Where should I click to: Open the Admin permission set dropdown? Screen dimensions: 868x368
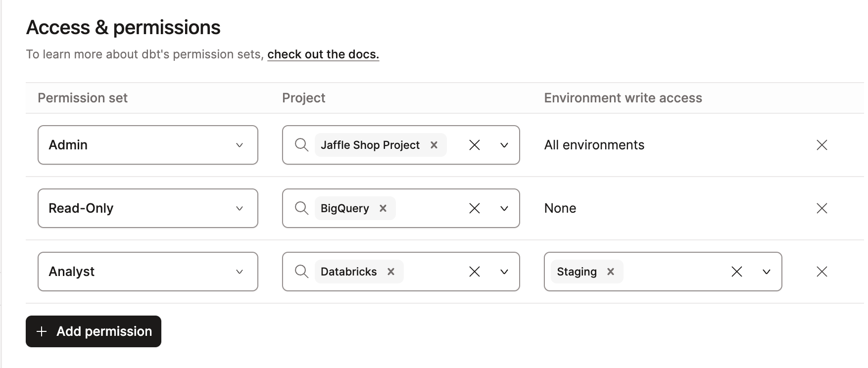[241, 145]
